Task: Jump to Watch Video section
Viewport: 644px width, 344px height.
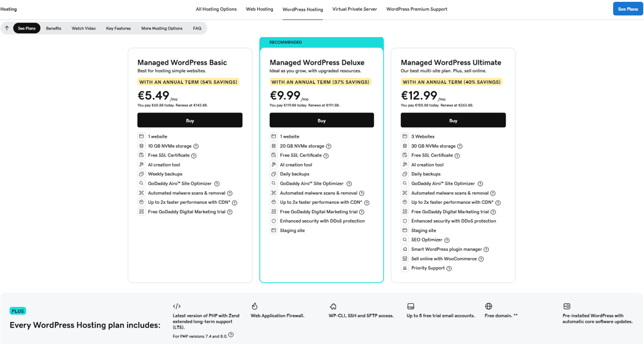Action: [84, 28]
